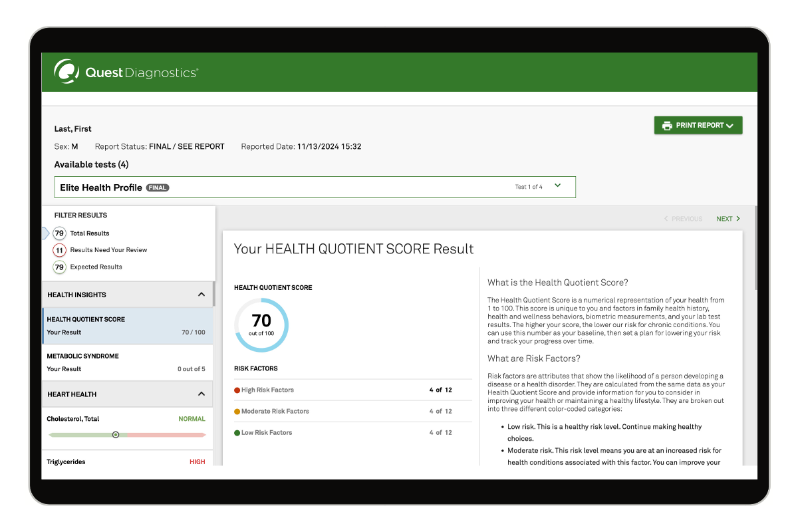Open the Cholesterol, Total result

pyautogui.click(x=126, y=419)
